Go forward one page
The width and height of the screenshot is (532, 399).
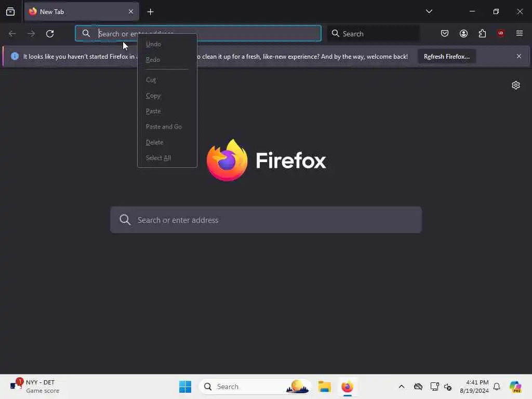(31, 34)
